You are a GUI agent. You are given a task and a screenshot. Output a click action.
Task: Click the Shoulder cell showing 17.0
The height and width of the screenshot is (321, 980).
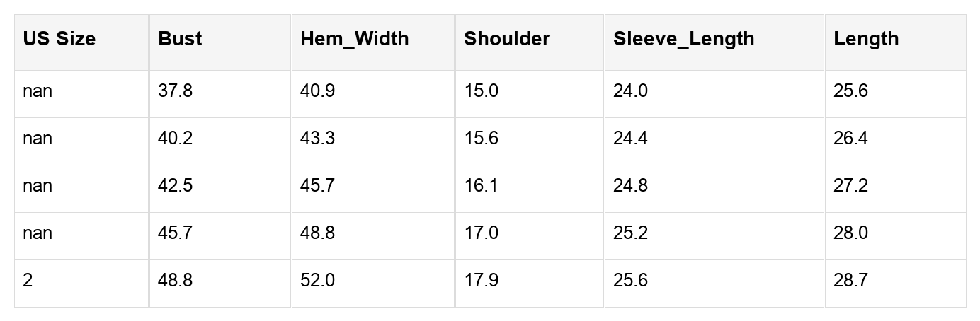[481, 233]
